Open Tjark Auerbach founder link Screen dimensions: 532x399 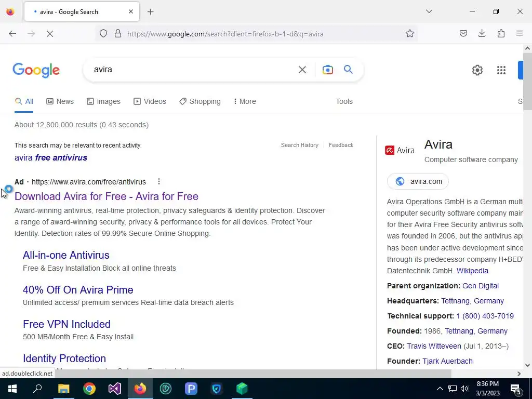(x=447, y=361)
